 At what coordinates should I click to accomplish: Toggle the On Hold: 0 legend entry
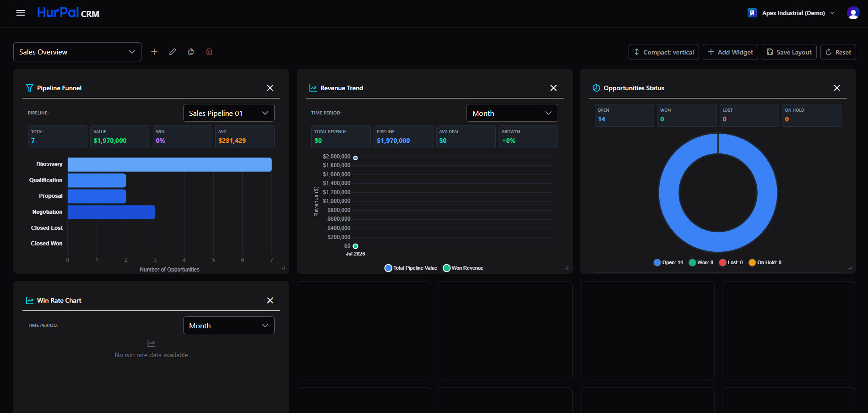[x=765, y=262]
